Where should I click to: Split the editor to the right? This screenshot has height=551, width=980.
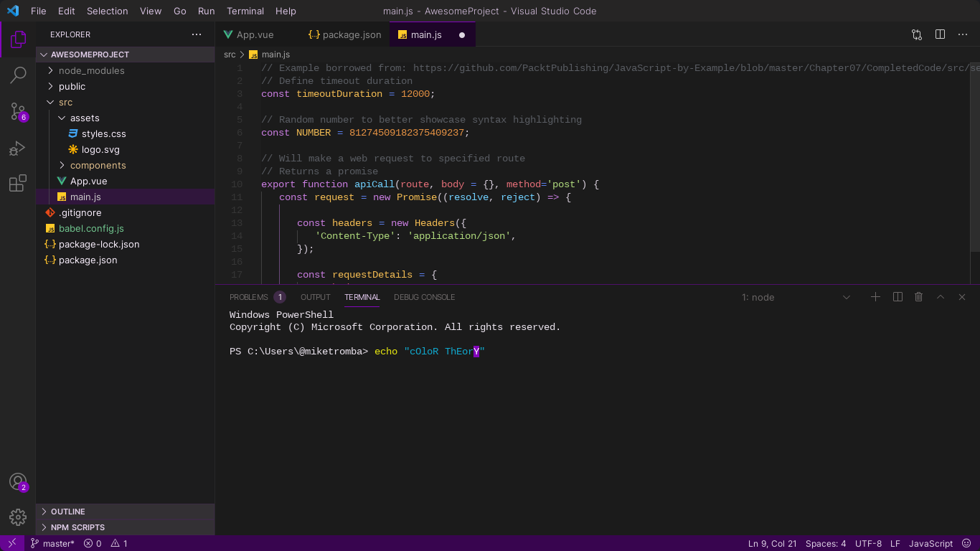pyautogui.click(x=940, y=34)
